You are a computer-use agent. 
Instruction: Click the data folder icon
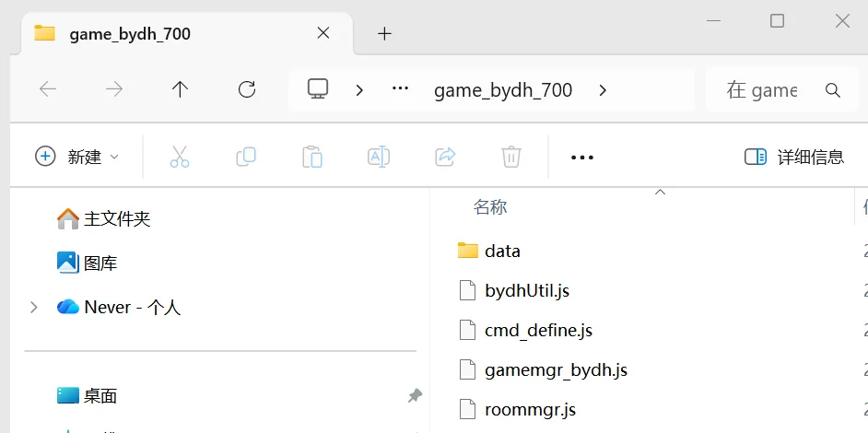click(468, 251)
